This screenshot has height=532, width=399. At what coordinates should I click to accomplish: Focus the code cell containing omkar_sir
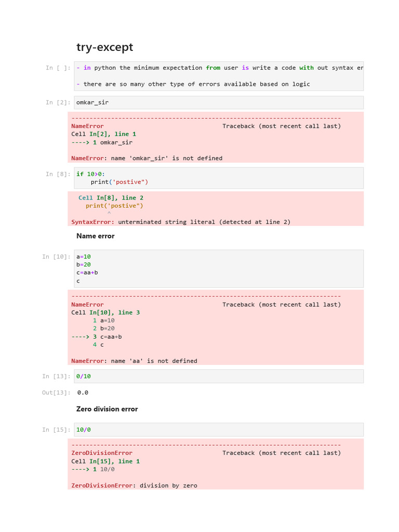(x=218, y=102)
